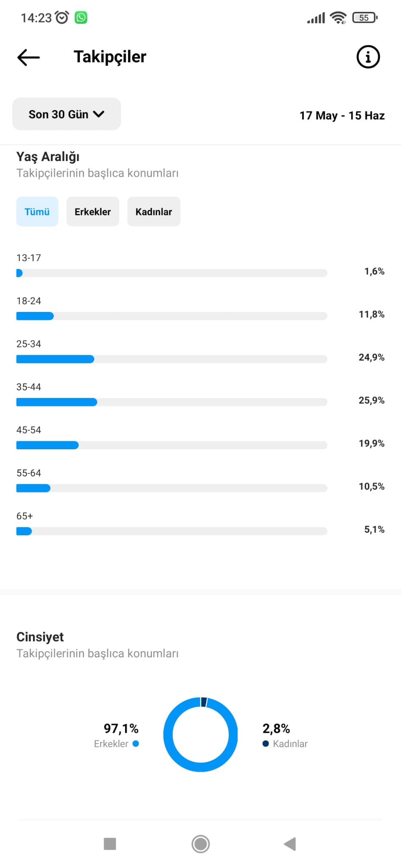Screen dimensions: 401x868
Task: Tap the 35-44 age range bar
Action: pyautogui.click(x=171, y=402)
